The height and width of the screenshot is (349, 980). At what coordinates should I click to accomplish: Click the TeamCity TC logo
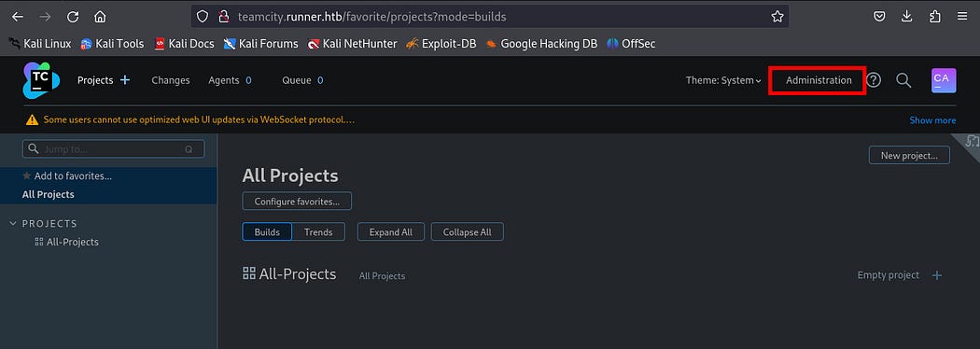[41, 80]
